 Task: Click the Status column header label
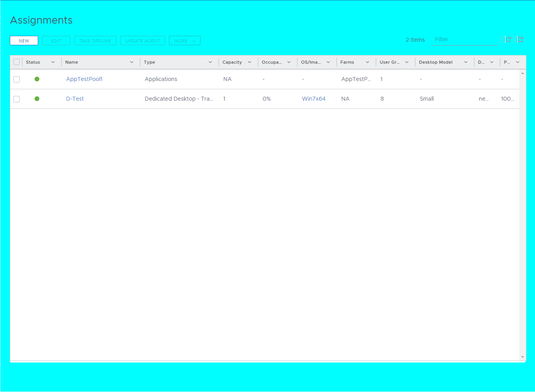(33, 62)
